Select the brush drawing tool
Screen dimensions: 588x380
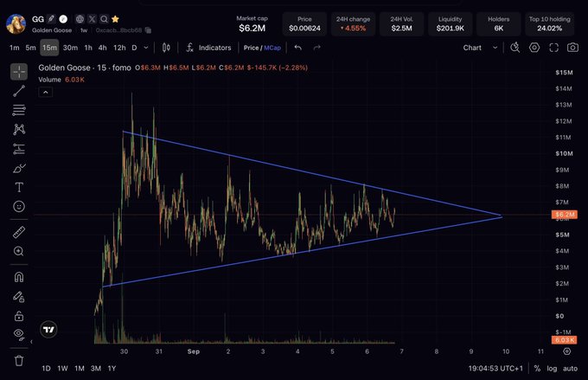[19, 168]
